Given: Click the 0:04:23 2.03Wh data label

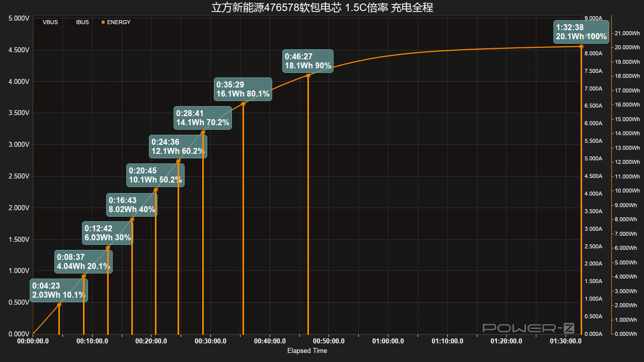Looking at the screenshot, I should click(58, 290).
